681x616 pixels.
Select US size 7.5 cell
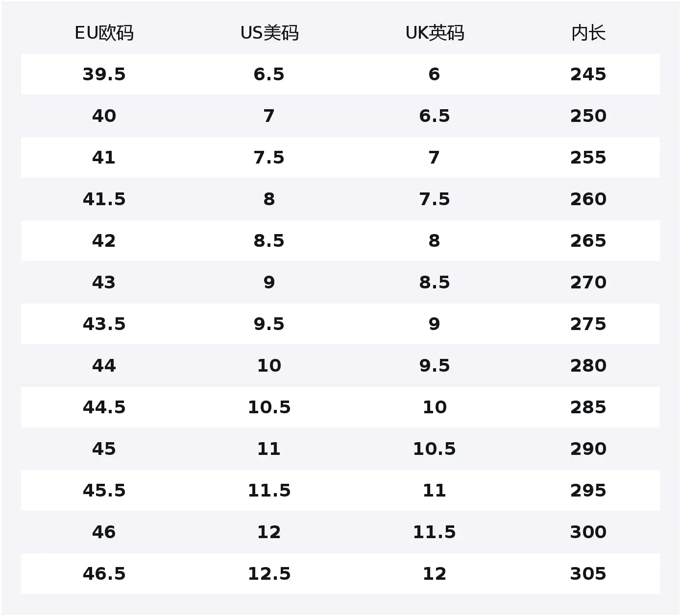tap(269, 158)
